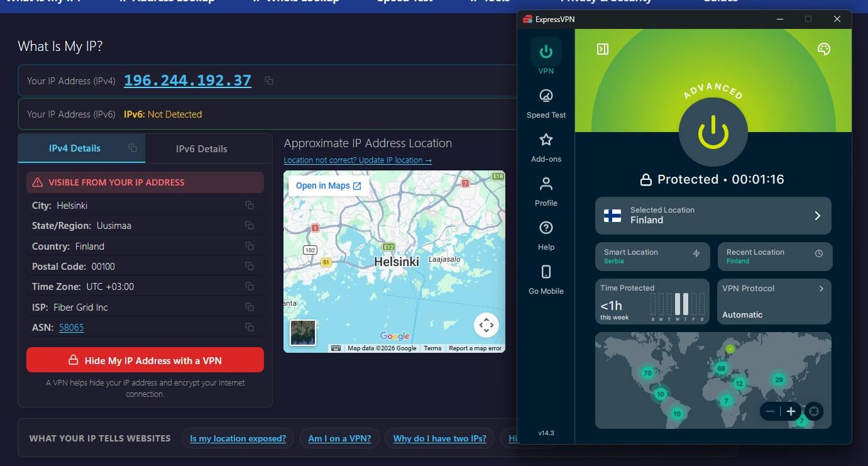Viewport: 868px width, 466px height.
Task: Open Speed Test in ExpressVPN sidebar
Action: click(546, 104)
